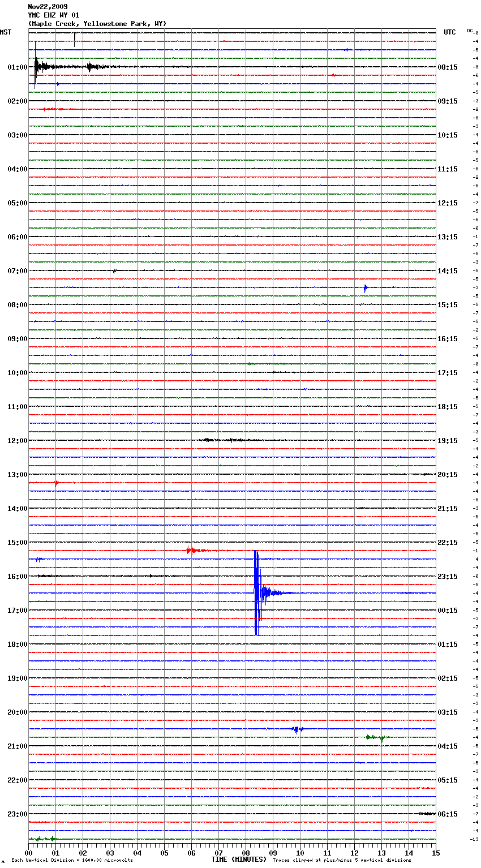The width and height of the screenshot is (481, 868).
Task: Click the 08:15 UTC time label
Action: click(x=448, y=67)
